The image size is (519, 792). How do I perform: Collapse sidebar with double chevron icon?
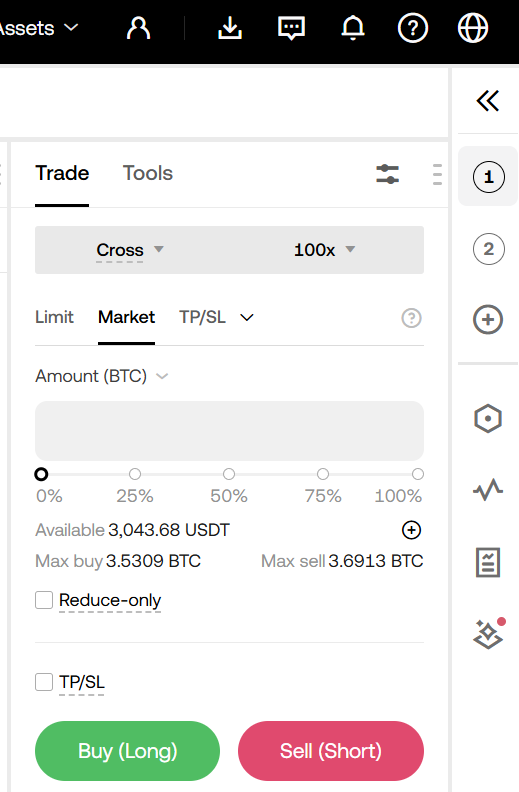click(488, 101)
